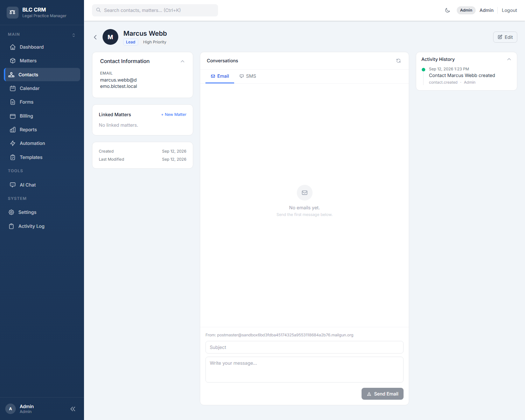Collapse the MAIN section chevrons
Image resolution: width=525 pixels, height=420 pixels.
[73, 35]
